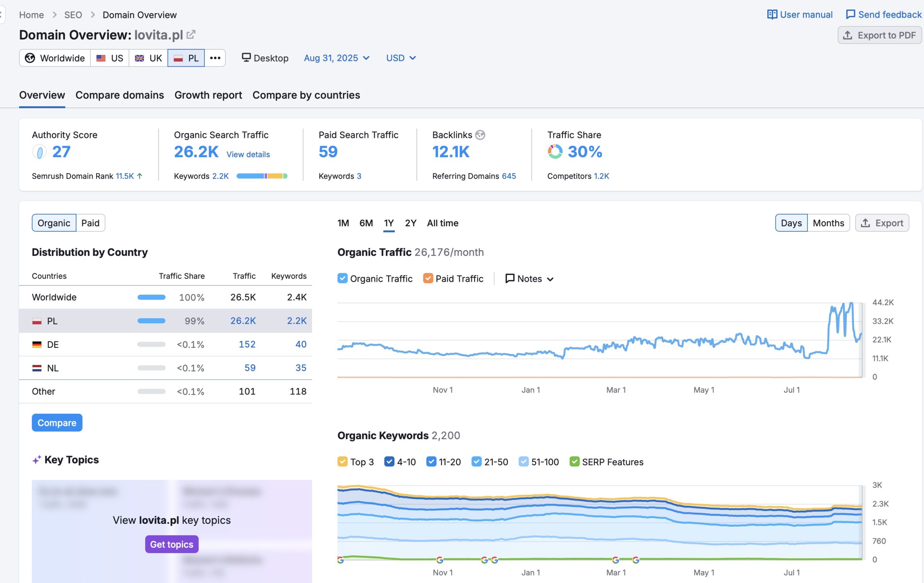Click the Key Topics sparkle icon
Image resolution: width=924 pixels, height=583 pixels.
pos(36,460)
